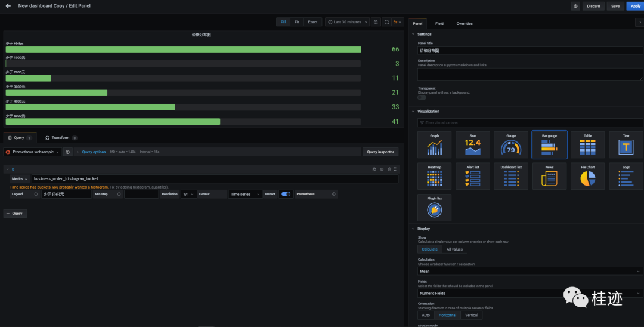This screenshot has height=327, width=644.
Task: Toggle the Instant query switch
Action: tap(286, 194)
